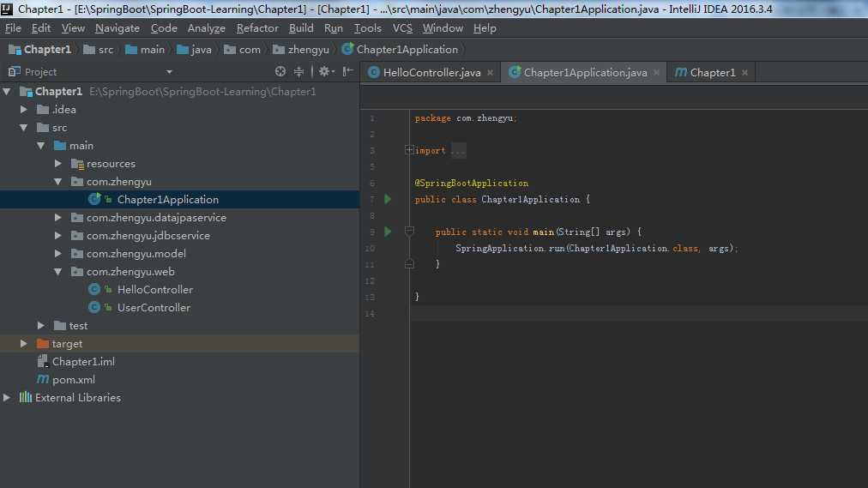Click the External Libraries icon
The width and height of the screenshot is (868, 488).
pos(26,397)
